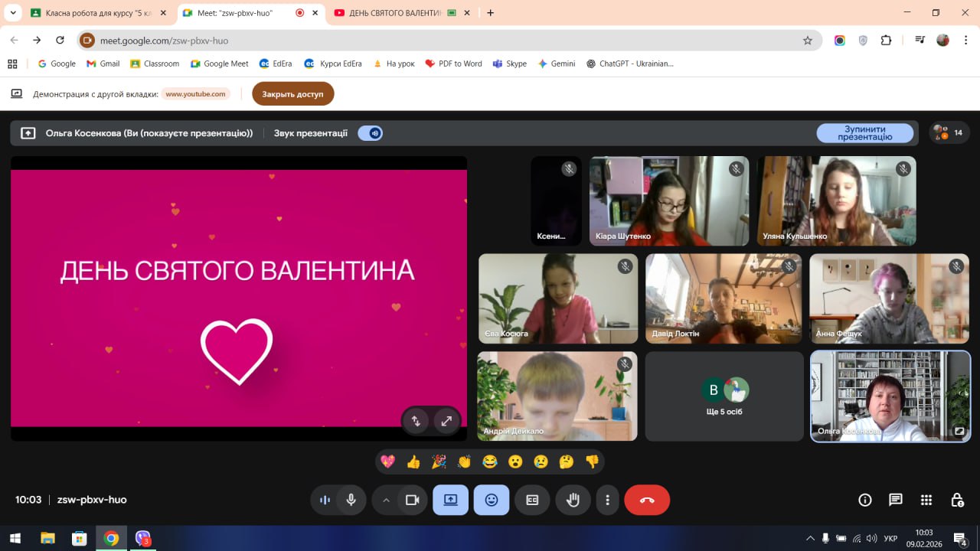The width and height of the screenshot is (980, 551).
Task: Turn on captions with CC icon
Action: (x=532, y=500)
